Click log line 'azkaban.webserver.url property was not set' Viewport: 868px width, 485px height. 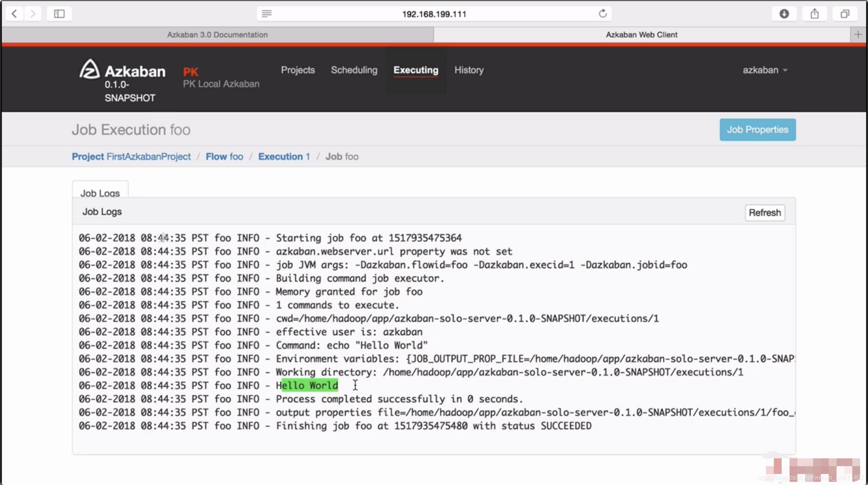295,251
